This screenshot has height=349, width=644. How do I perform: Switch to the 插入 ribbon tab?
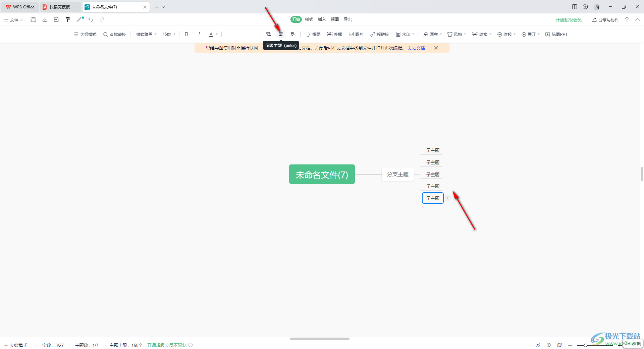click(x=322, y=19)
